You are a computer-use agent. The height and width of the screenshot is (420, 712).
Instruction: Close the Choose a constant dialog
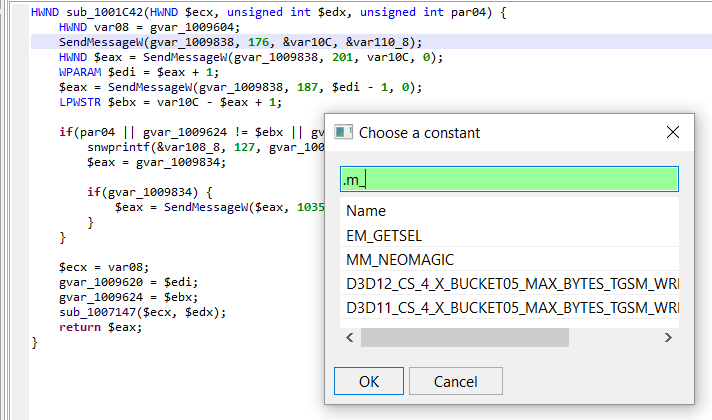(x=672, y=132)
